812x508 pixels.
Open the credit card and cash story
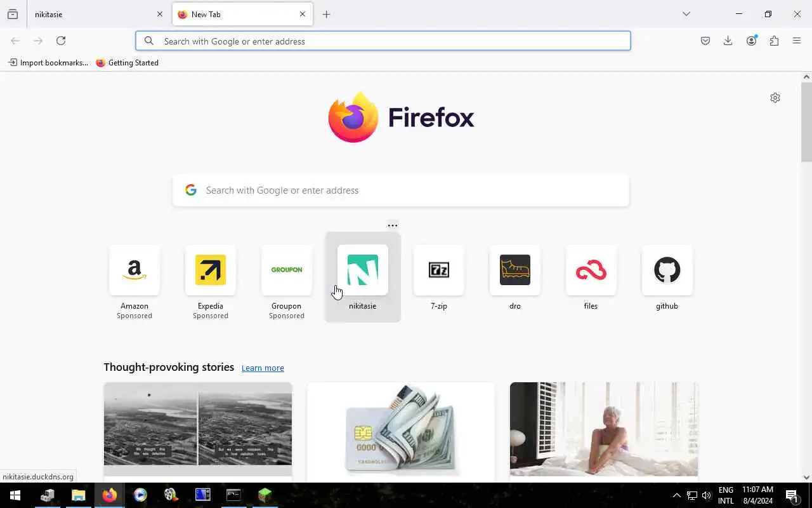pyautogui.click(x=401, y=432)
